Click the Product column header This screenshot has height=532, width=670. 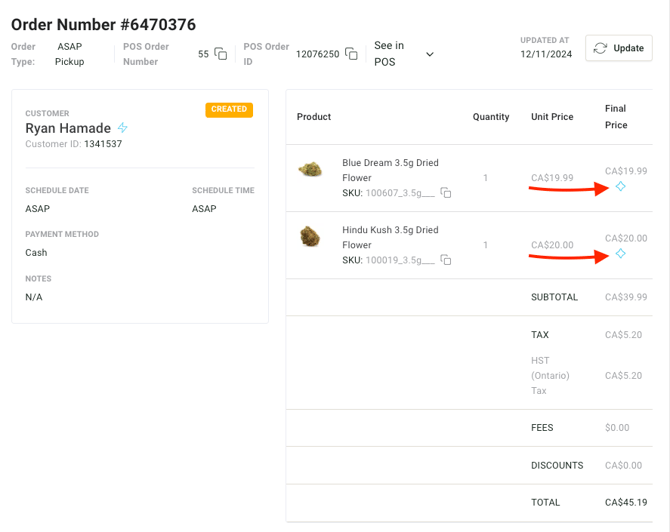pos(314,117)
